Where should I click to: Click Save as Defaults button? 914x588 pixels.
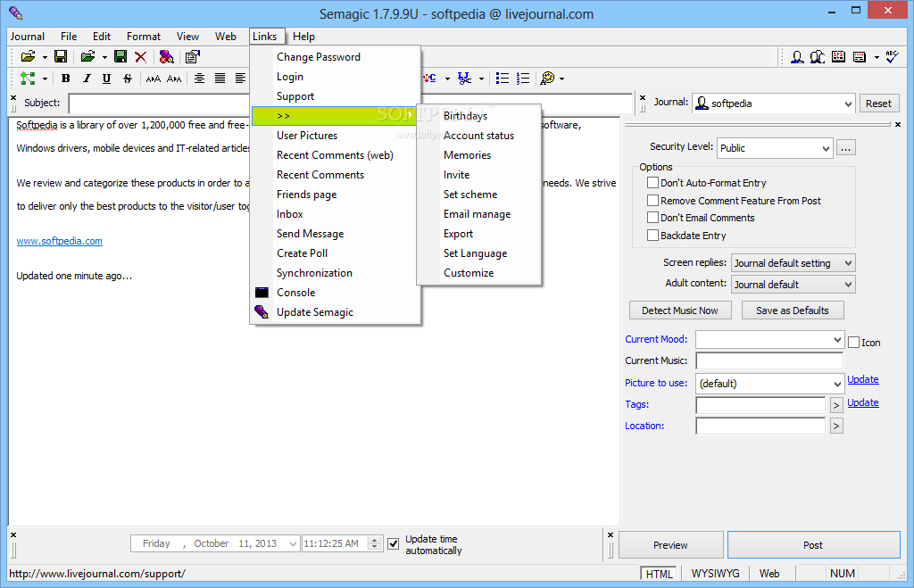pyautogui.click(x=793, y=311)
